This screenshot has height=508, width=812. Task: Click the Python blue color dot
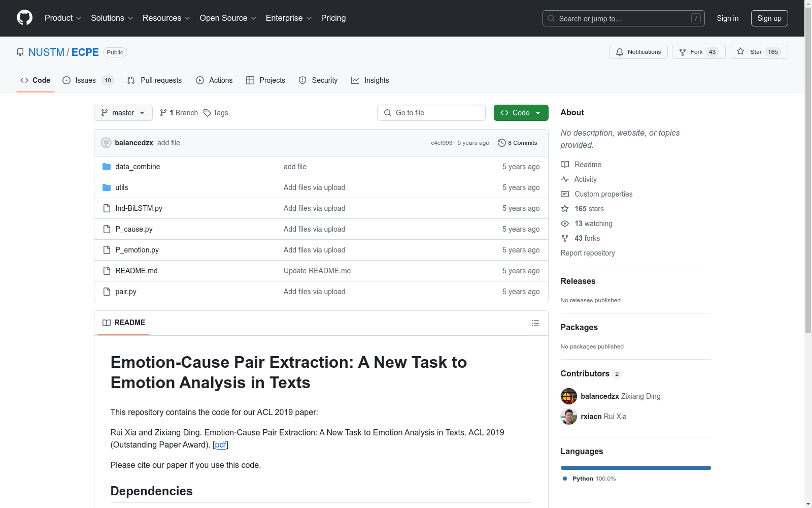[x=565, y=479]
